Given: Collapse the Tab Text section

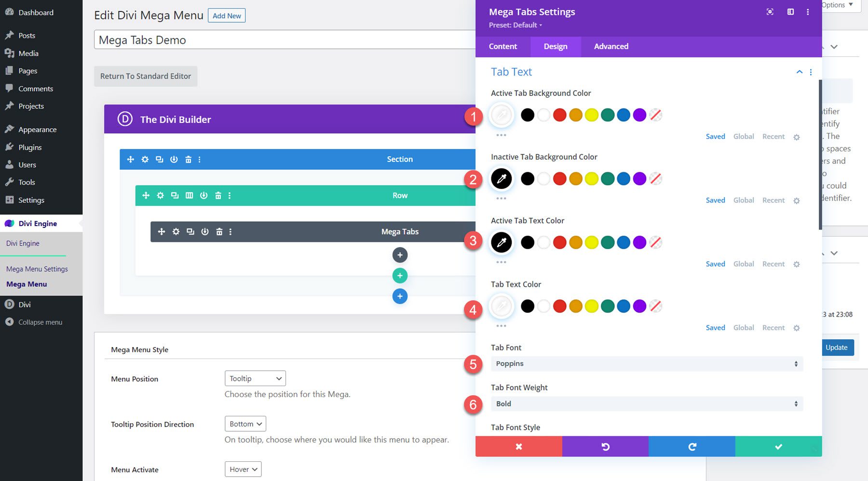Looking at the screenshot, I should tap(799, 71).
